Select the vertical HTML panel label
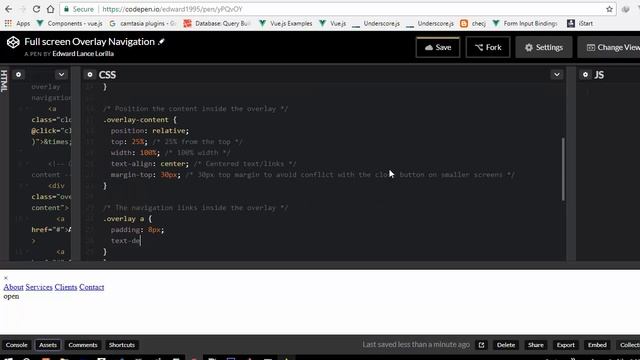 4,80
